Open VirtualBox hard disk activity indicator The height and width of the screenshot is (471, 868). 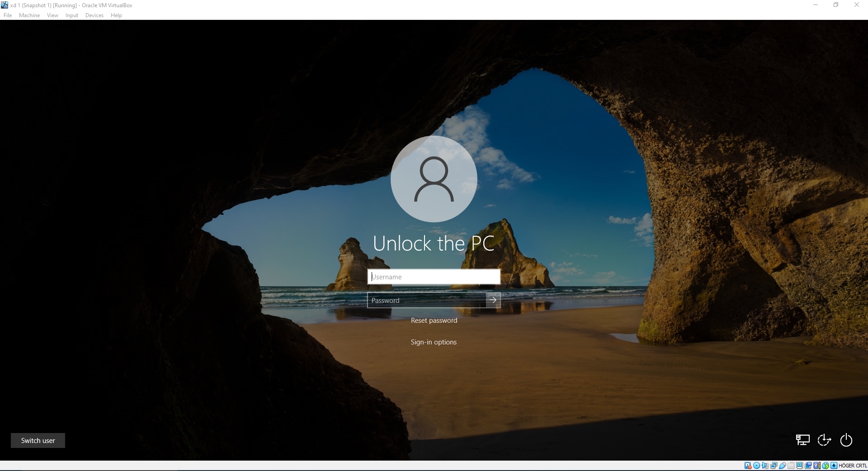point(748,466)
